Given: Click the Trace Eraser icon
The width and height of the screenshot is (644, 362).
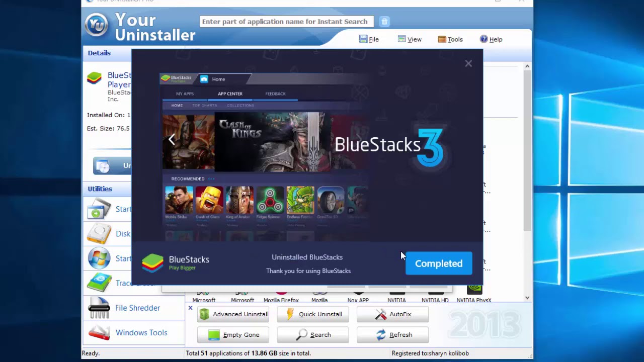Looking at the screenshot, I should [99, 283].
